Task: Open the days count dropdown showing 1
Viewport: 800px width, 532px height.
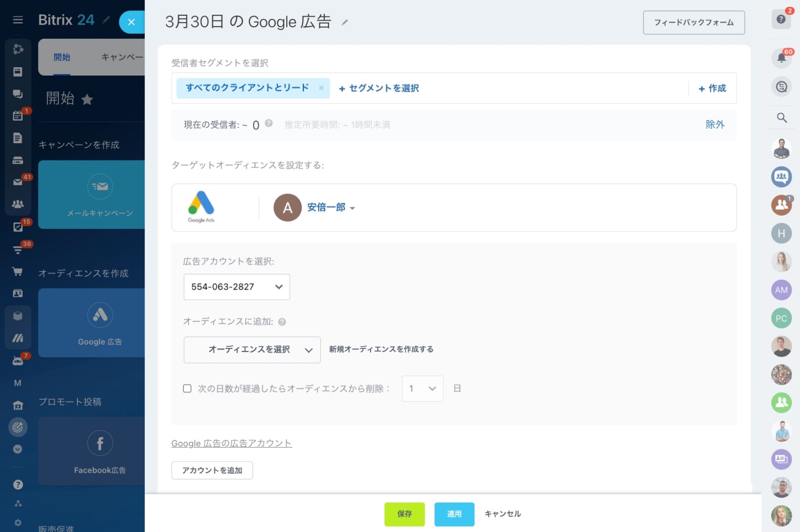Action: pos(423,389)
